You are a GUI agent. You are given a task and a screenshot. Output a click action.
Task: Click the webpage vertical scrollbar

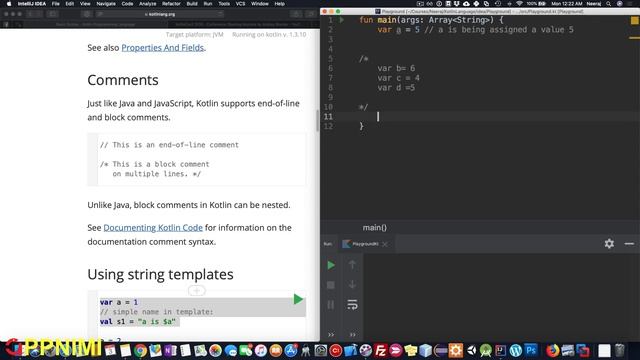pos(318,121)
